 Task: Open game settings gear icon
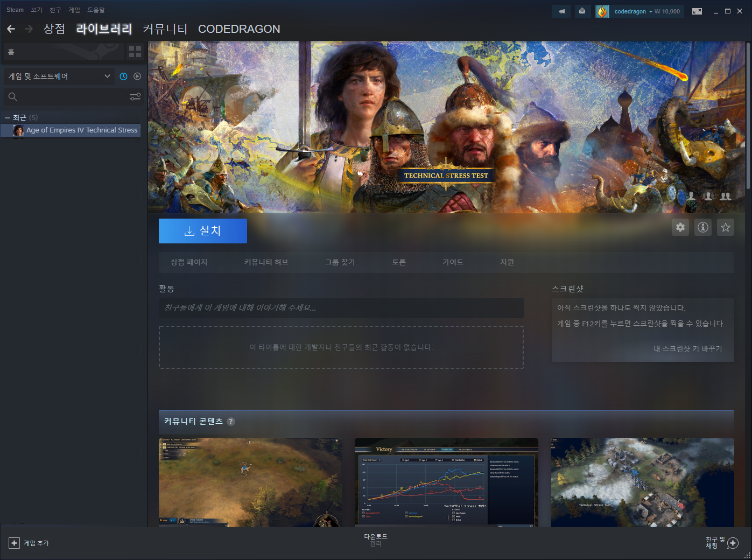point(680,227)
